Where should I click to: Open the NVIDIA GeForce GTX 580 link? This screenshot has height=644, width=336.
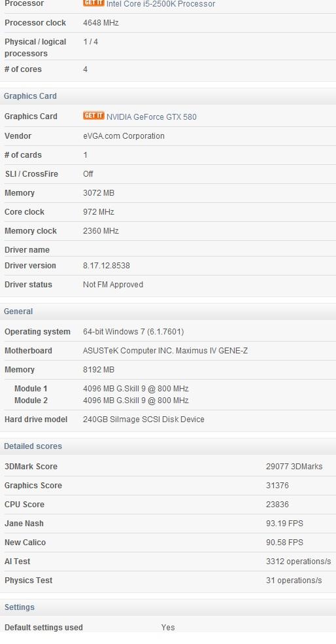coord(152,117)
